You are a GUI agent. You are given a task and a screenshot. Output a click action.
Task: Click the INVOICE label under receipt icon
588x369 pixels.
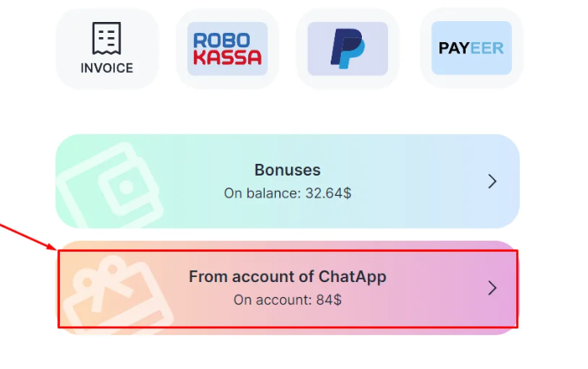106,68
